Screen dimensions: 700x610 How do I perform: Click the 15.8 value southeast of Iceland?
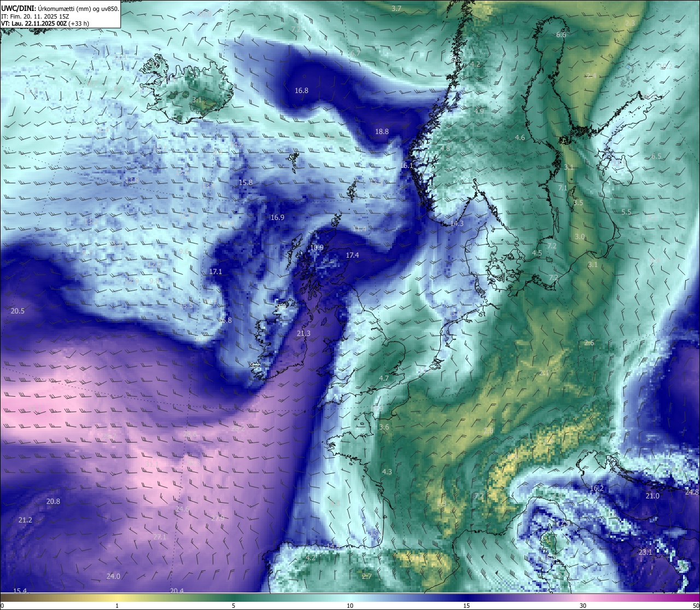click(246, 182)
